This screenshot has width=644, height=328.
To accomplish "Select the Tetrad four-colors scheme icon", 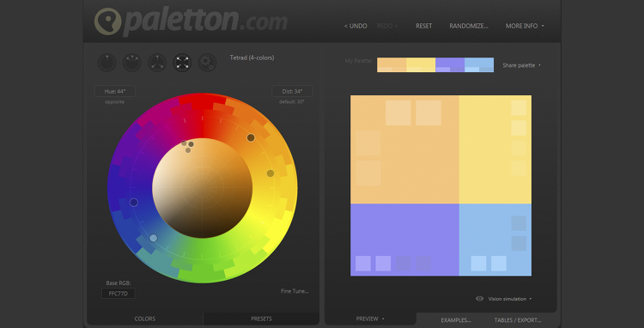I will [182, 63].
